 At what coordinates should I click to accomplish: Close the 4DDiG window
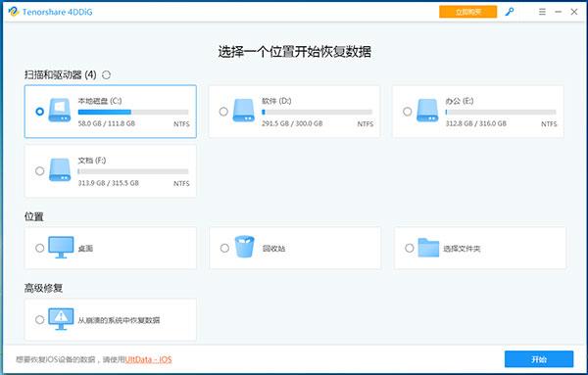pyautogui.click(x=574, y=12)
